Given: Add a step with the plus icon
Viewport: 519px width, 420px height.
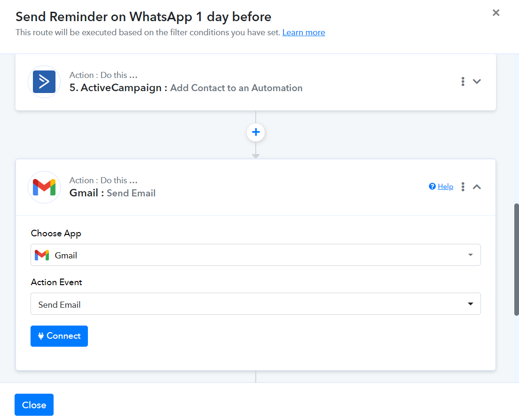Looking at the screenshot, I should (x=256, y=132).
